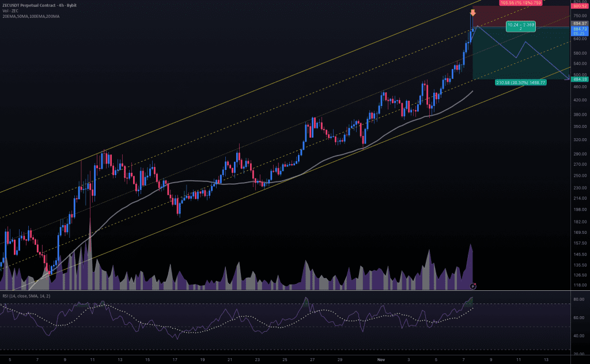Click the gray 694.97 price axis tag

(x=578, y=23)
